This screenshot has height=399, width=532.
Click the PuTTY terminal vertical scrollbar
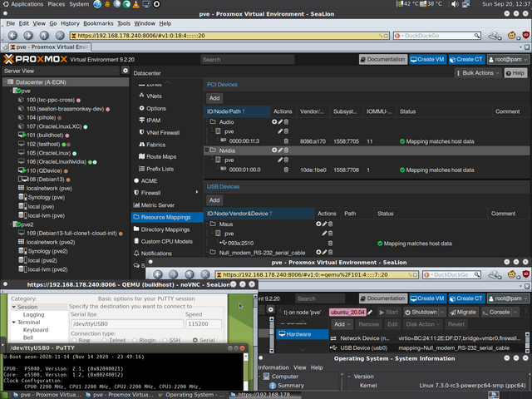pyautogui.click(x=246, y=372)
